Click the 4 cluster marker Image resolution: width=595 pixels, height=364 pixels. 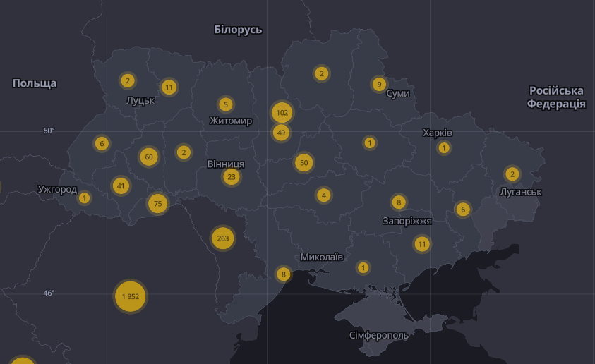point(324,195)
